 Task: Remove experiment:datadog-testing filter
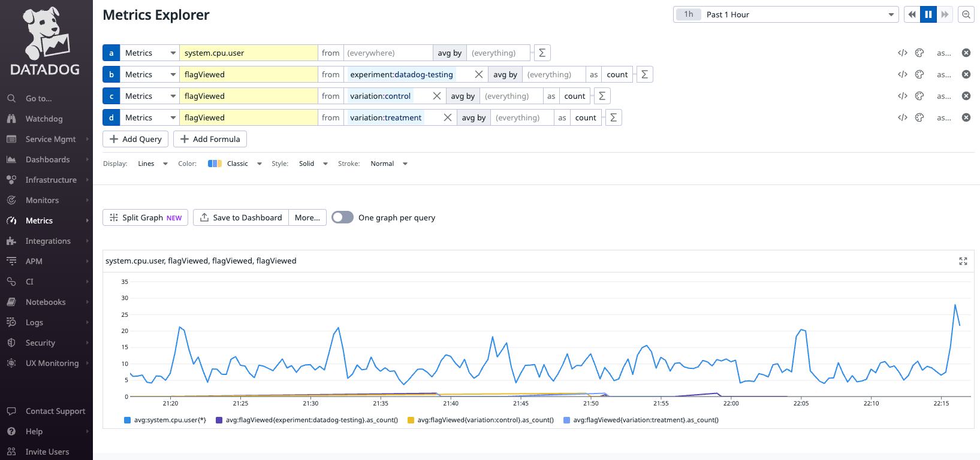point(478,74)
